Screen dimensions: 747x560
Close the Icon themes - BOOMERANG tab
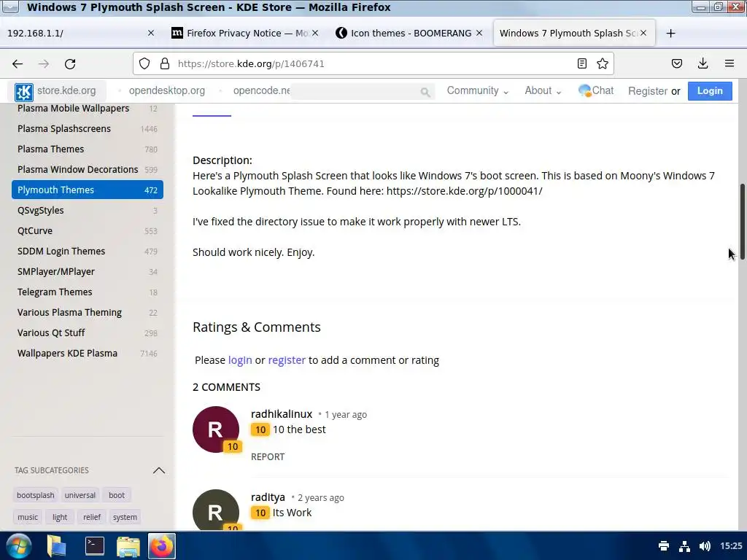tap(479, 33)
